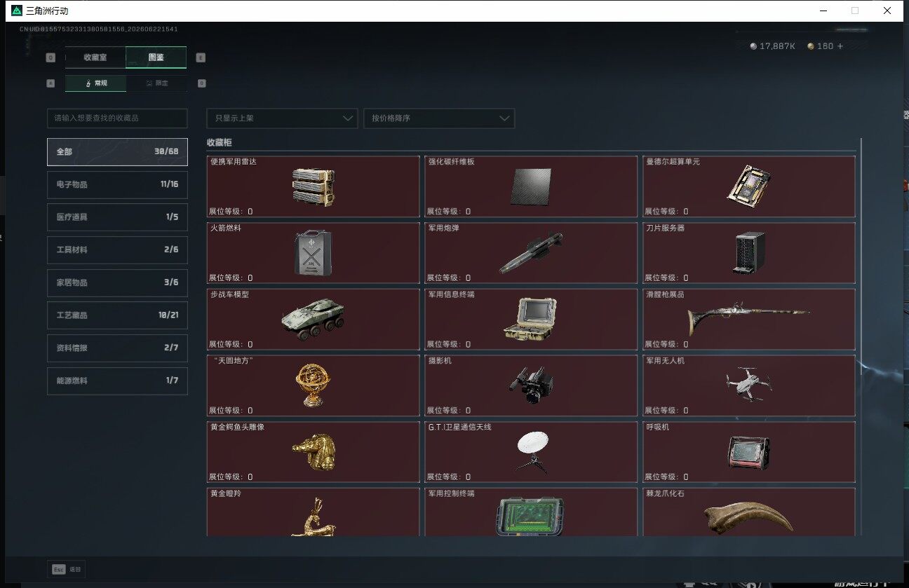909x588 pixels.
Task: Click the Esc 返回 back button
Action: tap(67, 569)
